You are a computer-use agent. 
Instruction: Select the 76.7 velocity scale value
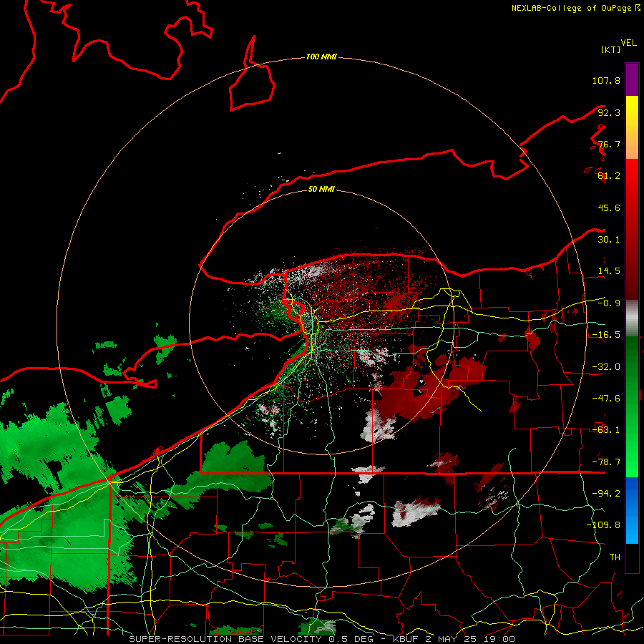click(609, 144)
